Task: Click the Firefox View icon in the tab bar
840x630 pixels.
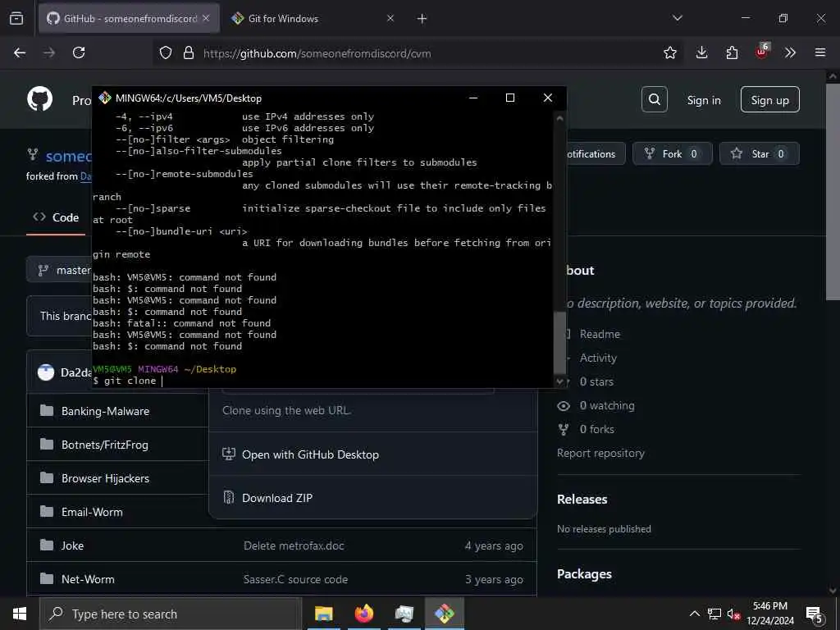Action: (x=16, y=19)
